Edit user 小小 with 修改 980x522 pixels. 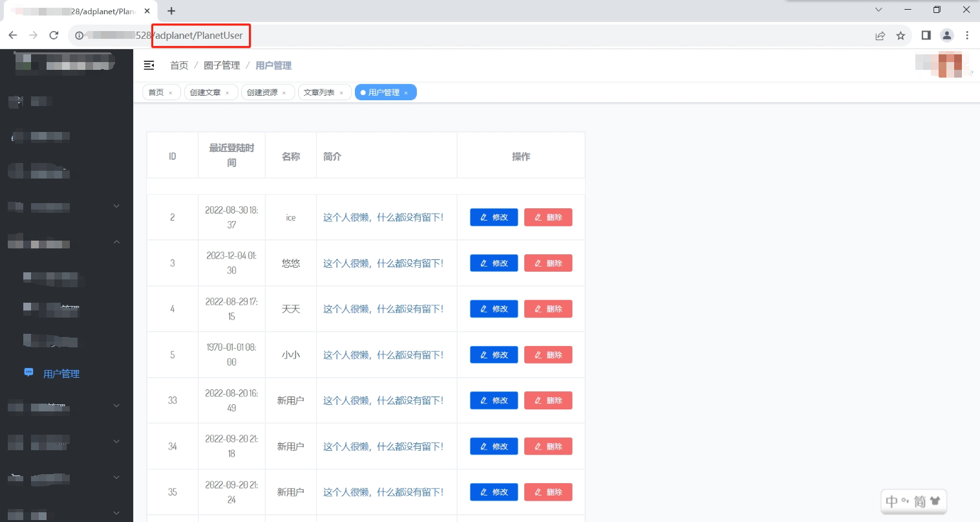[494, 355]
